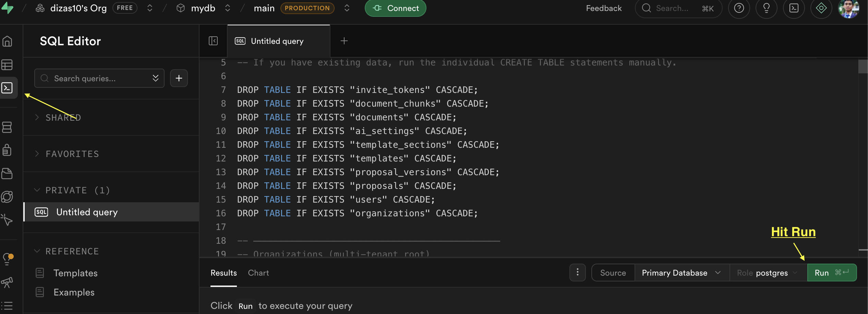Open the main branch switcher chevrons
The width and height of the screenshot is (868, 314).
pyautogui.click(x=347, y=8)
